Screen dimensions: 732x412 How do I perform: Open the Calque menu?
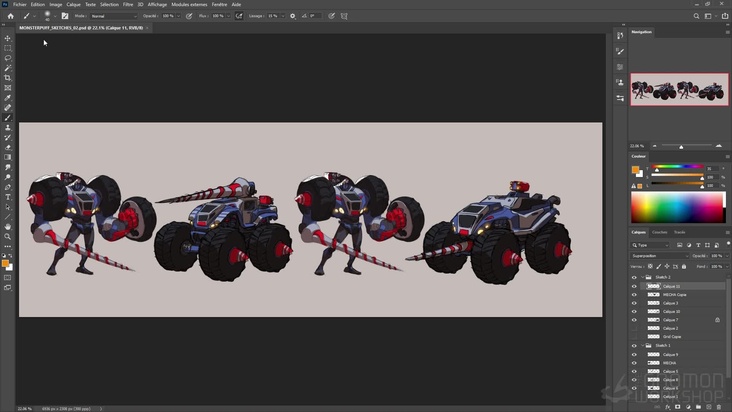73,4
